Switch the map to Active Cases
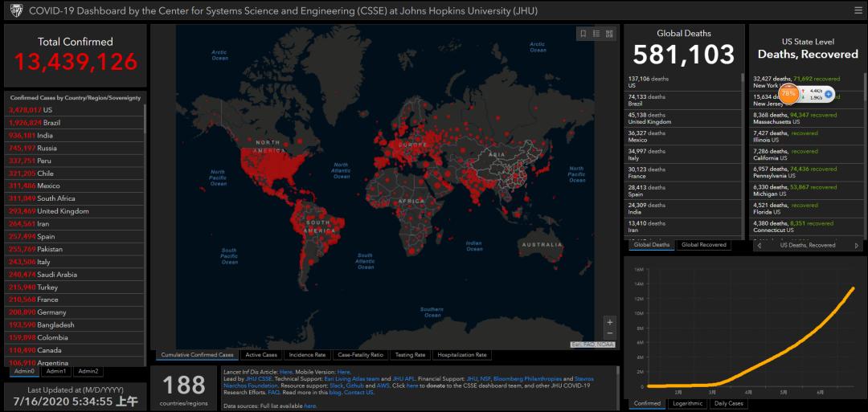 pyautogui.click(x=261, y=355)
